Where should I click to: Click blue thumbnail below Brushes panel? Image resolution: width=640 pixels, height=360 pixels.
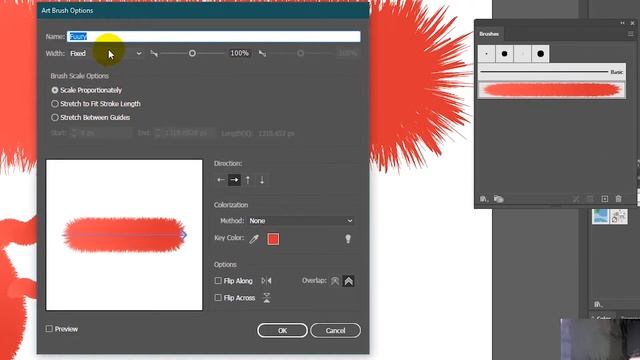click(600, 216)
